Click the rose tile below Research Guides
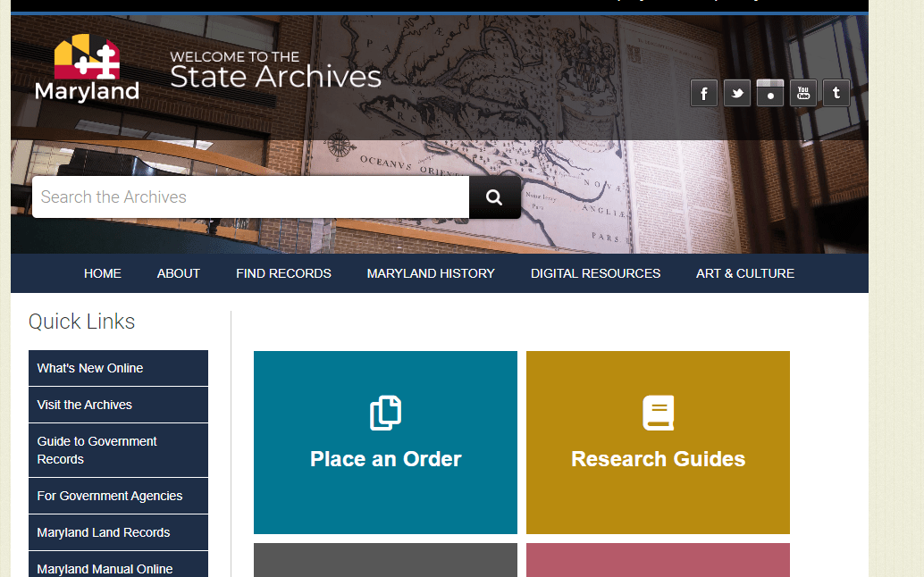 pos(659,560)
